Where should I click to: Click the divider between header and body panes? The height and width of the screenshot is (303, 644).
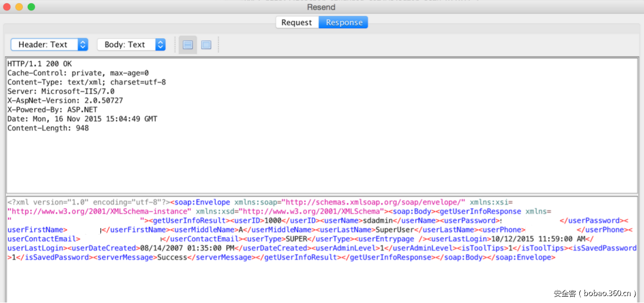321,195
